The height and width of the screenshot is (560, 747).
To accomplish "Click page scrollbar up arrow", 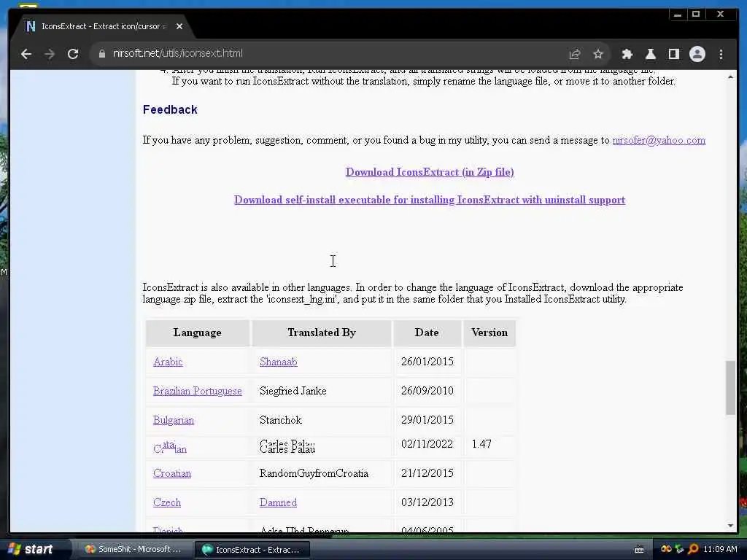I will [730, 77].
